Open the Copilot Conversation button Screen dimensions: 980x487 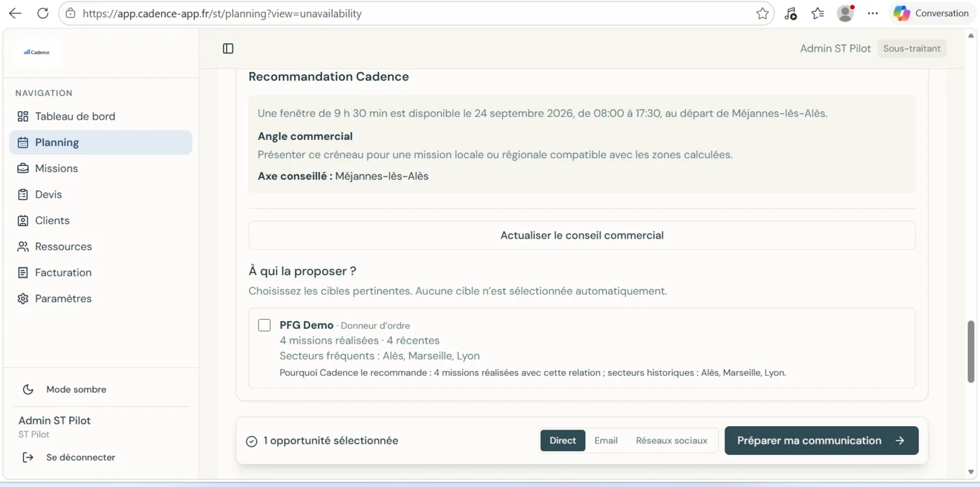[x=931, y=13]
